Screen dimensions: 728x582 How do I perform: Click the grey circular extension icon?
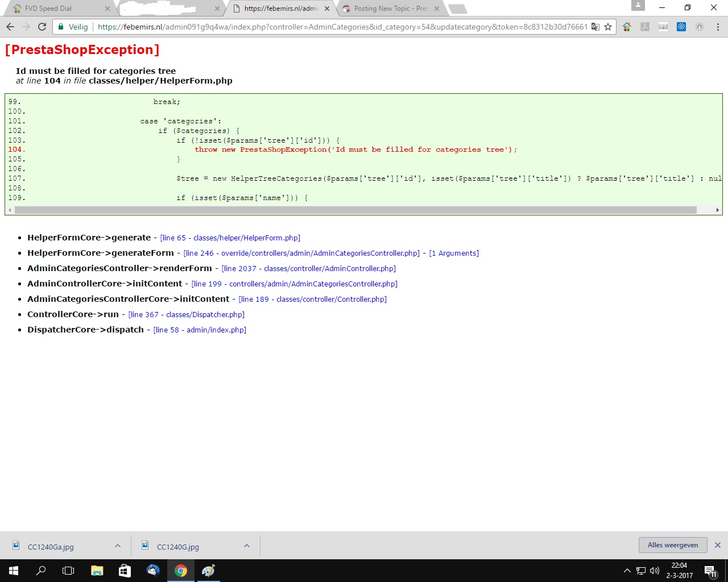(700, 27)
